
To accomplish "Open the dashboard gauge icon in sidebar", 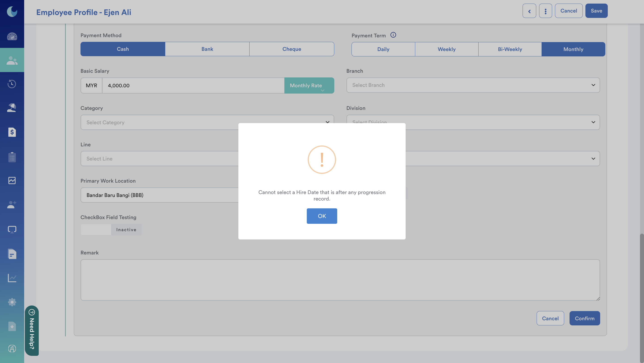I will [x=12, y=36].
